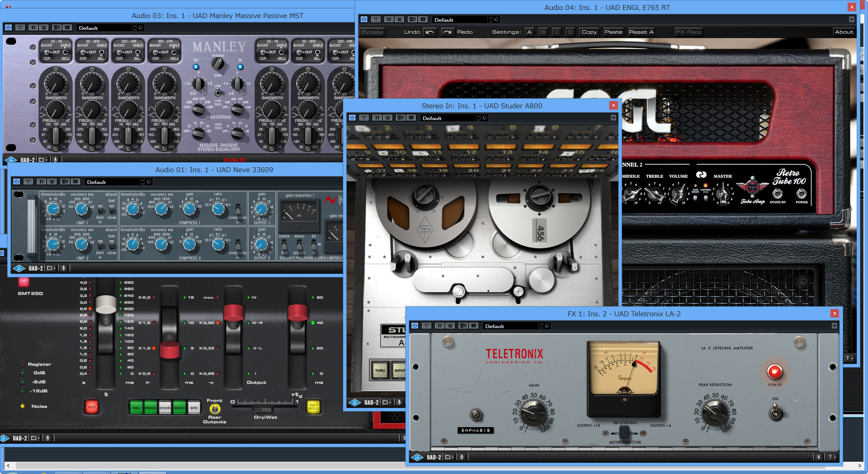This screenshot has width=868, height=474.
Task: Select settings slot A in ENGL plugin
Action: tap(529, 32)
